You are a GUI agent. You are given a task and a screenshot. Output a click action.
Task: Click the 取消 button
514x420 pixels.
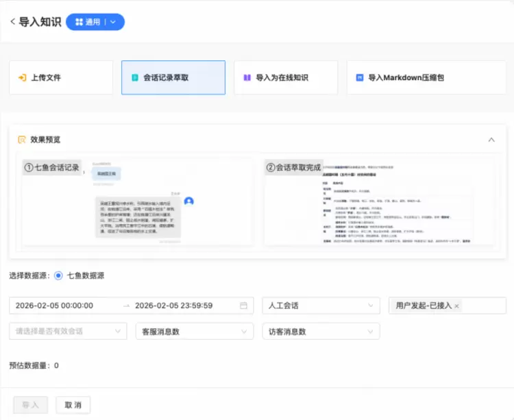pyautogui.click(x=73, y=405)
